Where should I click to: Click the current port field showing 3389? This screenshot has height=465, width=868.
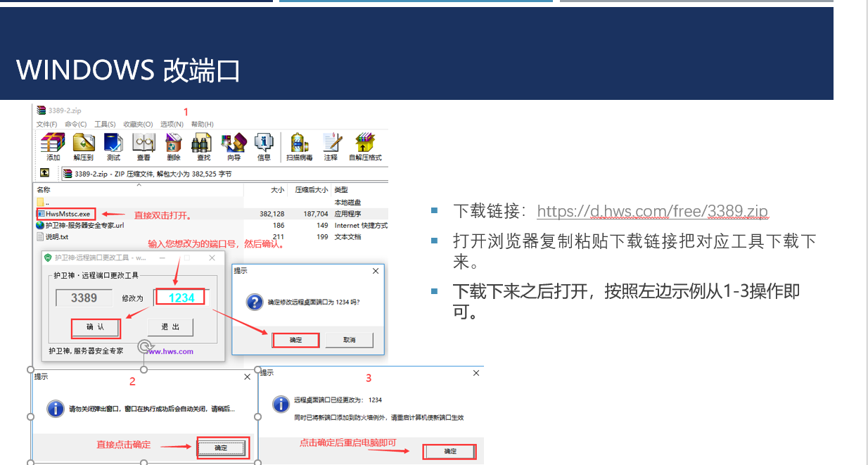tap(84, 298)
